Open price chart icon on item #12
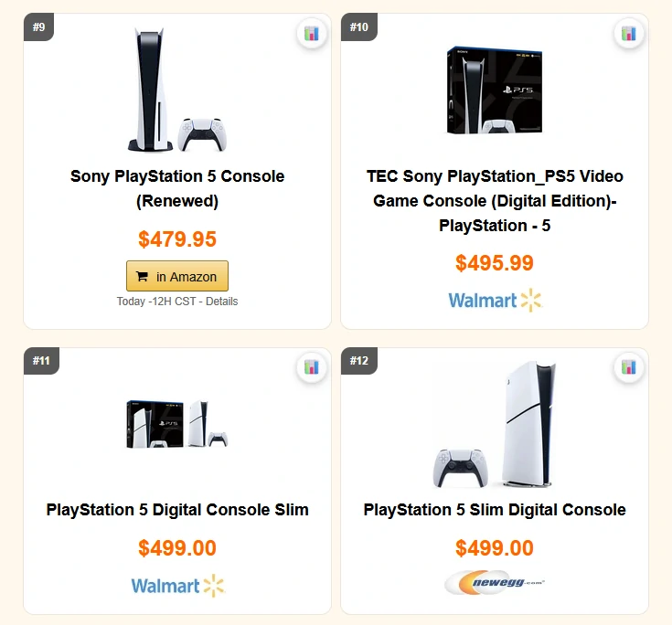The image size is (672, 625). 629,367
